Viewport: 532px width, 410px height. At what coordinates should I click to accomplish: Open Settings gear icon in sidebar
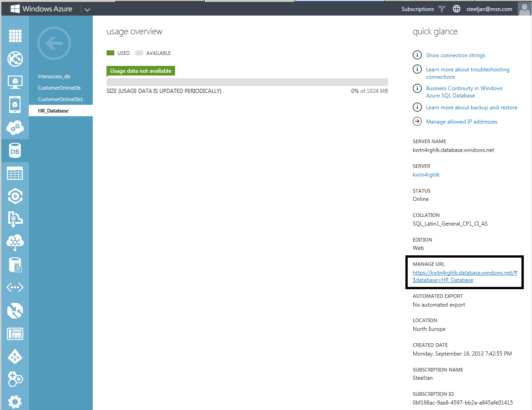click(15, 402)
